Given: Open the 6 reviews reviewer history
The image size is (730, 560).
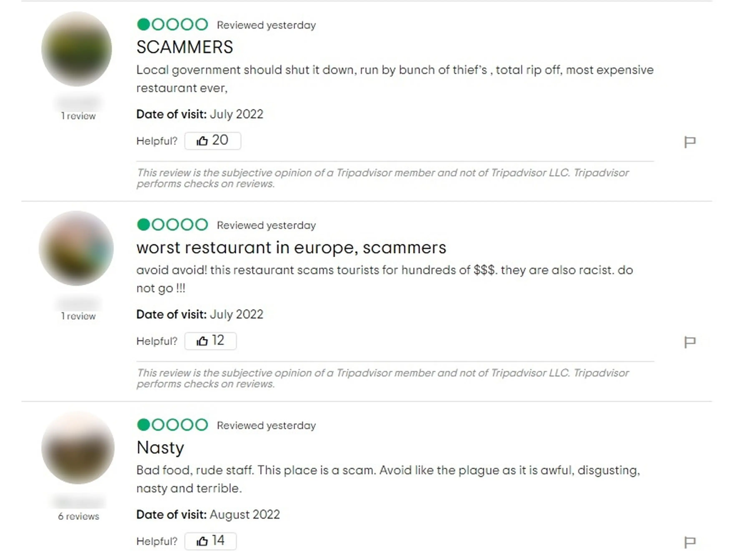Looking at the screenshot, I should coord(78,516).
